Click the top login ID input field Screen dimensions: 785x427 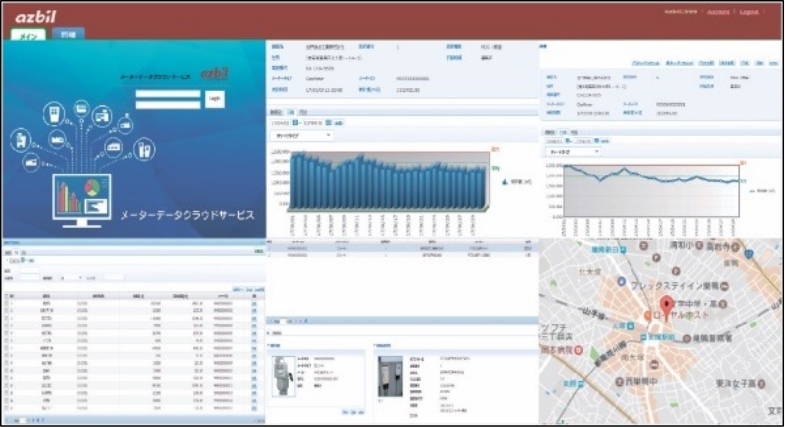coord(169,92)
